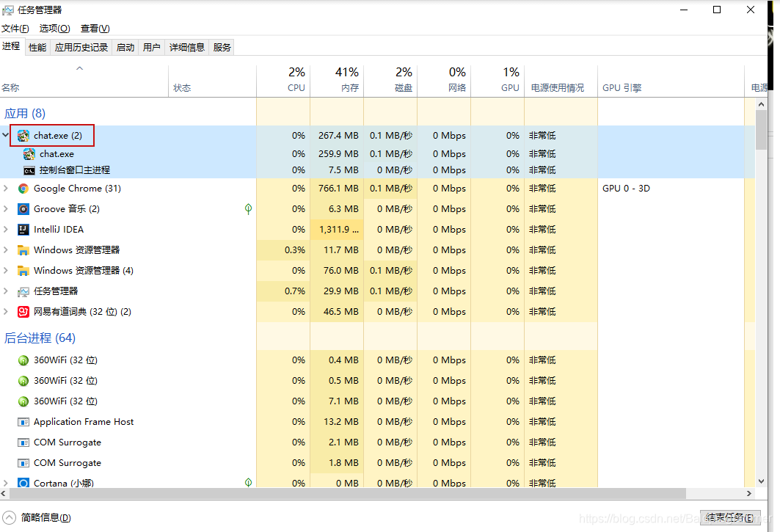The image size is (780, 532).
Task: Open the 选项(O) menu
Action: tap(55, 29)
